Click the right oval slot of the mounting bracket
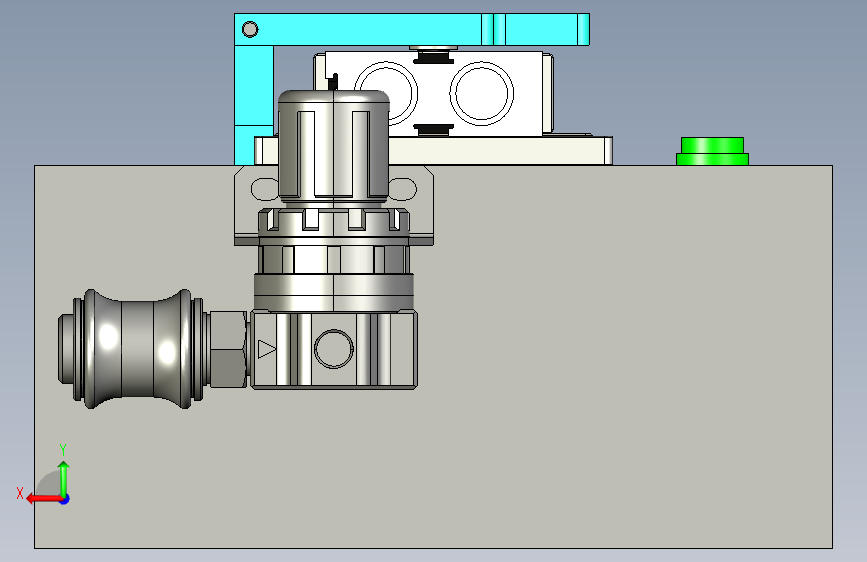 (403, 189)
